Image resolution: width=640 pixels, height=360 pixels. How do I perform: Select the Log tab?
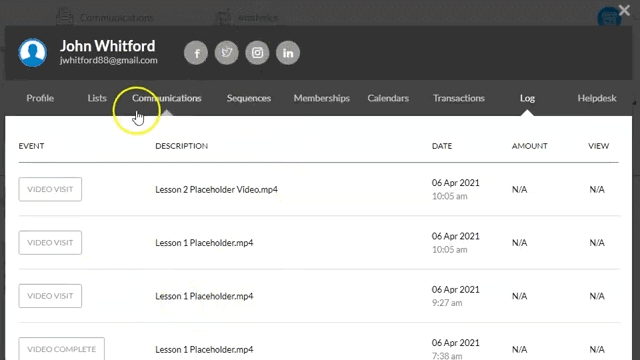[527, 98]
